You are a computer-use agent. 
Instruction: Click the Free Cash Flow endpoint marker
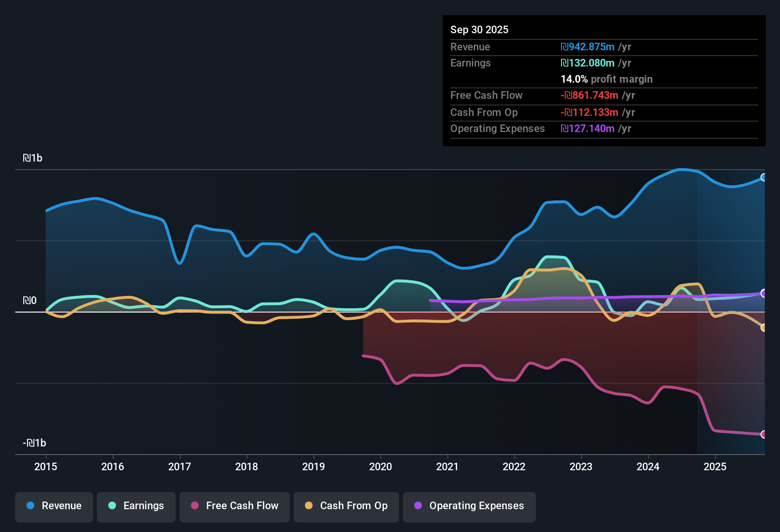coord(763,434)
